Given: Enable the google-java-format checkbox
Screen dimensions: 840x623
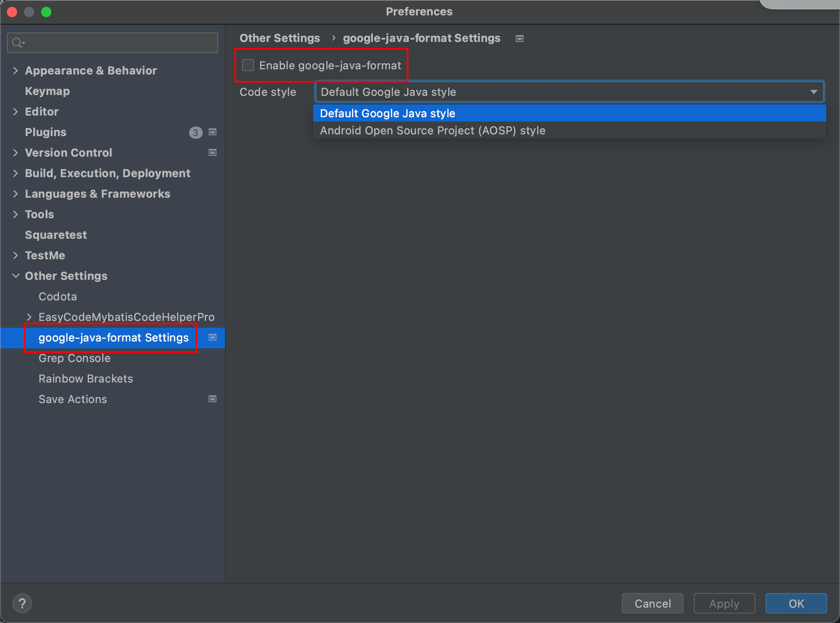Looking at the screenshot, I should [248, 65].
